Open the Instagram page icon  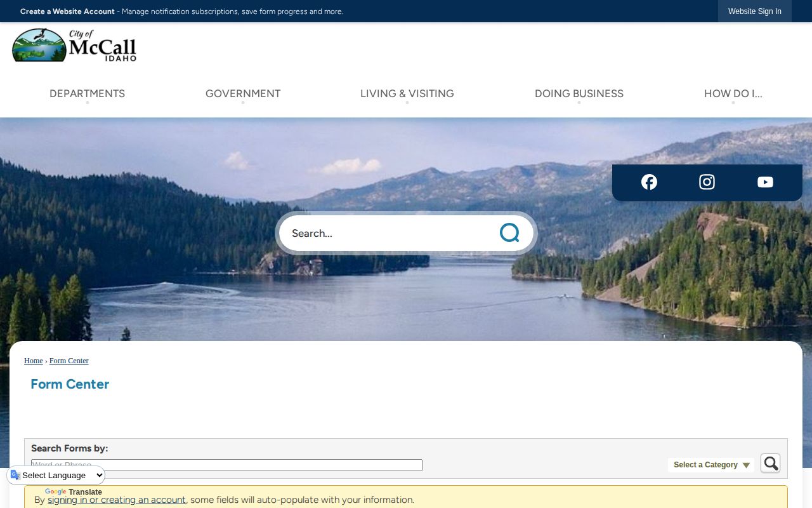(707, 182)
